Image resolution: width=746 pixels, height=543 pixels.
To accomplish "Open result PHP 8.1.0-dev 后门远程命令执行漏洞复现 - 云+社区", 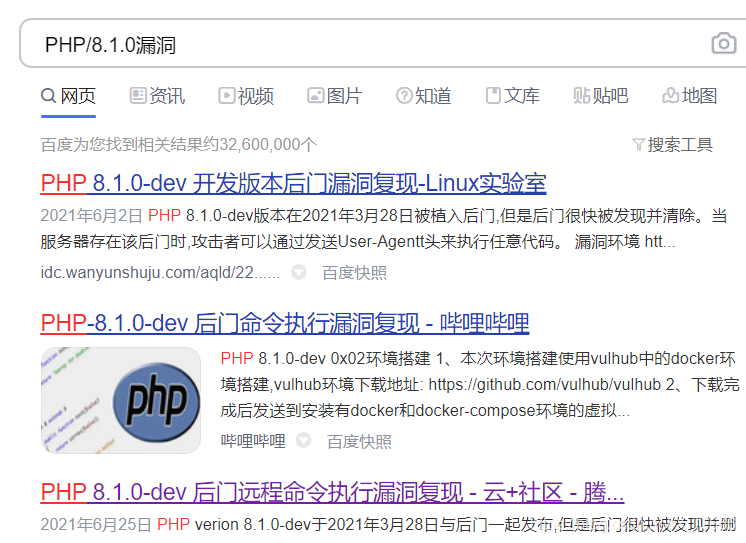I will click(x=332, y=492).
